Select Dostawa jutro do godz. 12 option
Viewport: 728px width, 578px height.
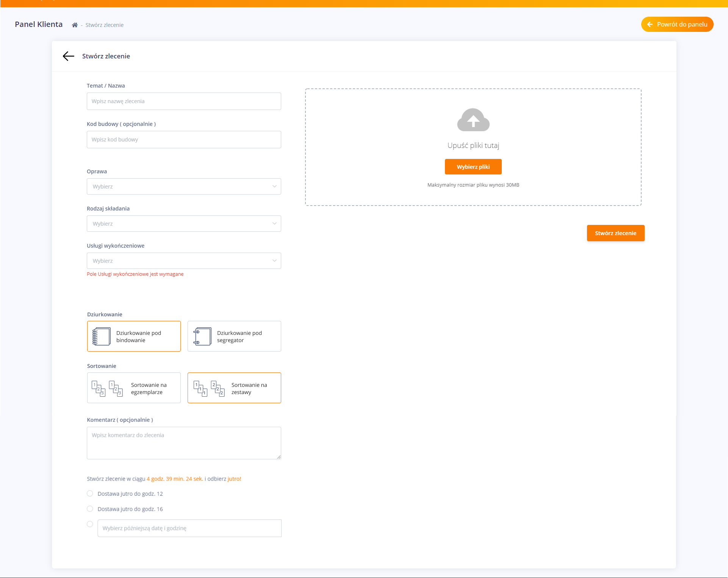coord(90,493)
